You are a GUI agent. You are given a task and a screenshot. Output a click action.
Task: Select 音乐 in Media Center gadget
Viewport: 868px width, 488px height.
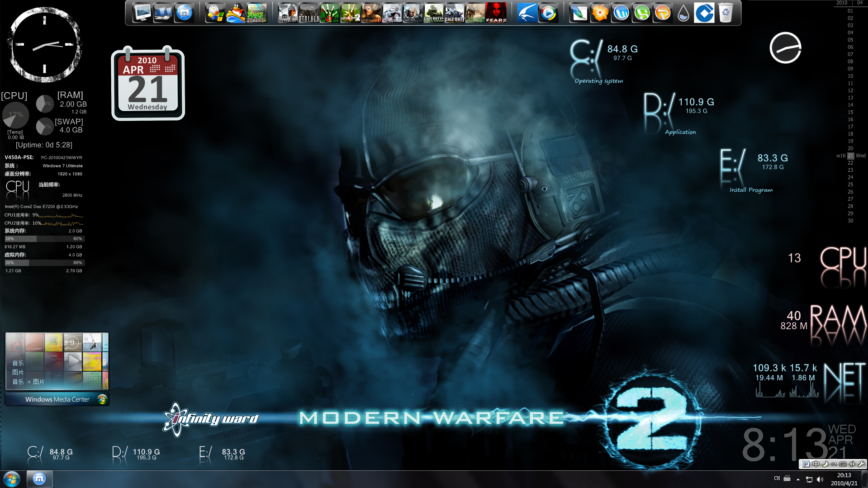point(18,363)
